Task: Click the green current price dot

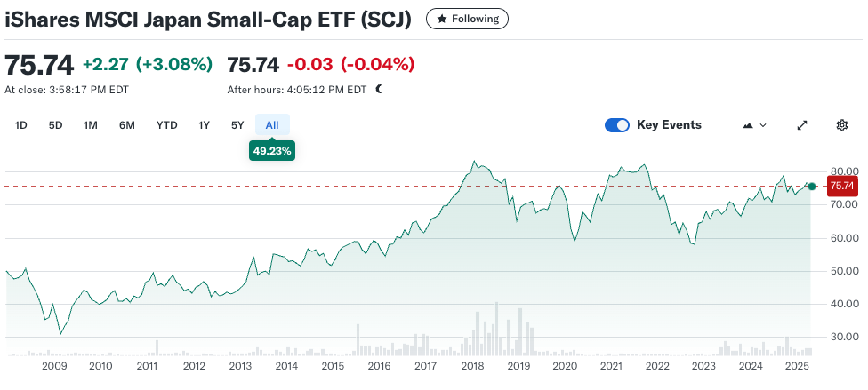Action: pyautogui.click(x=812, y=186)
